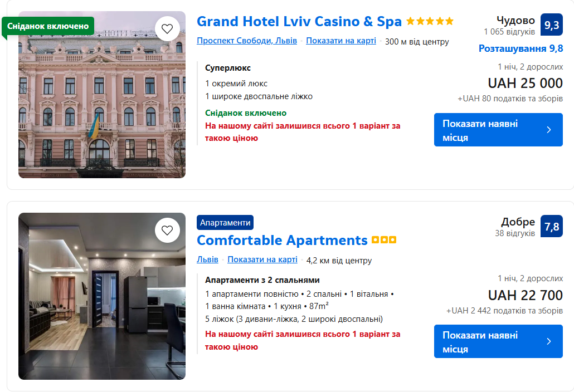The image size is (574, 392).
Task: Open the '1 065 відгуків' reviews count
Action: pyautogui.click(x=509, y=32)
